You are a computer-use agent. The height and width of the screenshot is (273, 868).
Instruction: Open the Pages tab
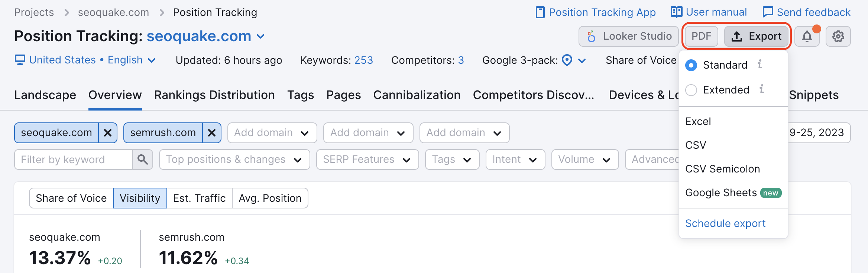(344, 95)
